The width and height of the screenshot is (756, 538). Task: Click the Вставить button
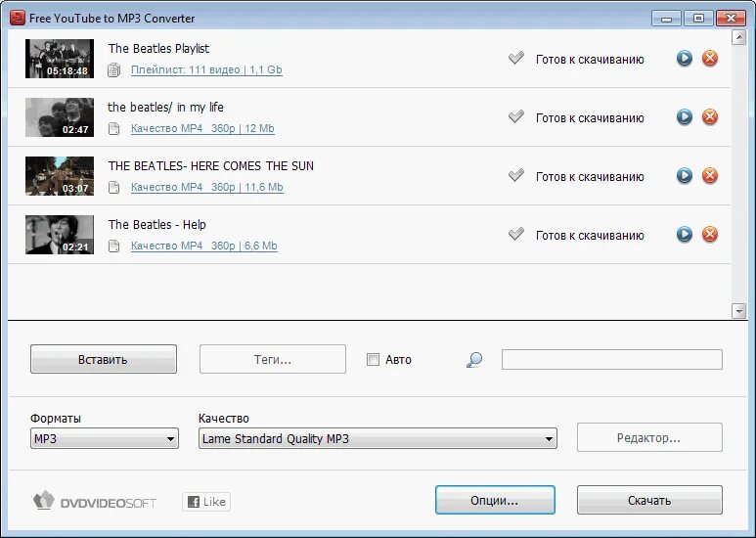pyautogui.click(x=104, y=359)
